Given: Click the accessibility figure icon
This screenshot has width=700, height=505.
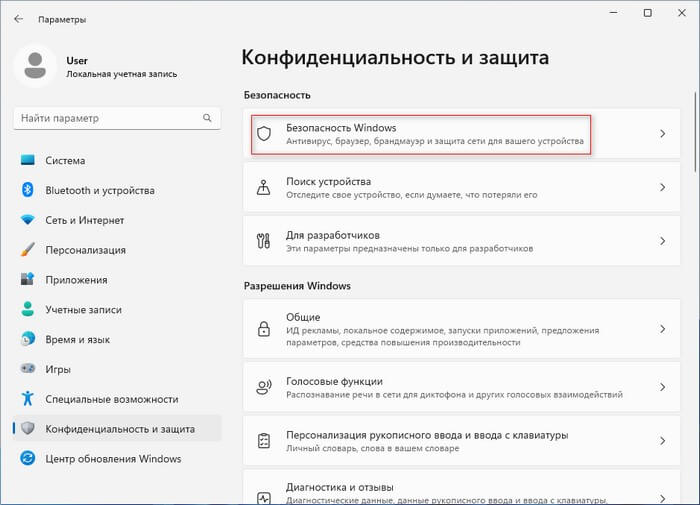Looking at the screenshot, I should pos(28,399).
